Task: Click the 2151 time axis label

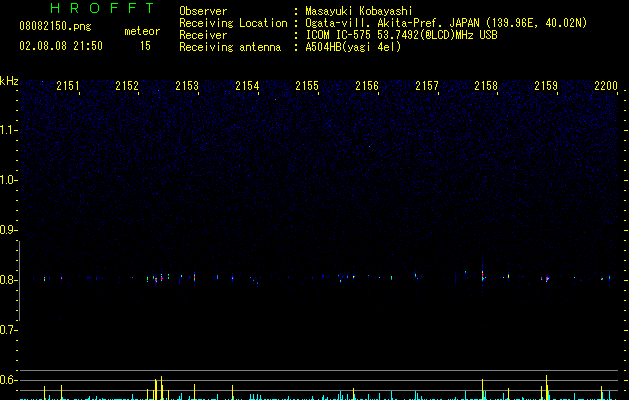Action: [68, 85]
